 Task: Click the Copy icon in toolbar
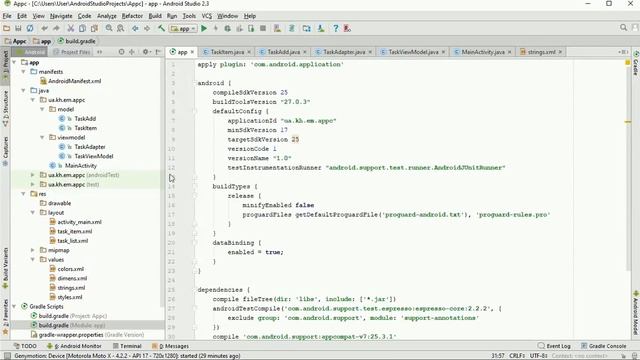pos(82,28)
